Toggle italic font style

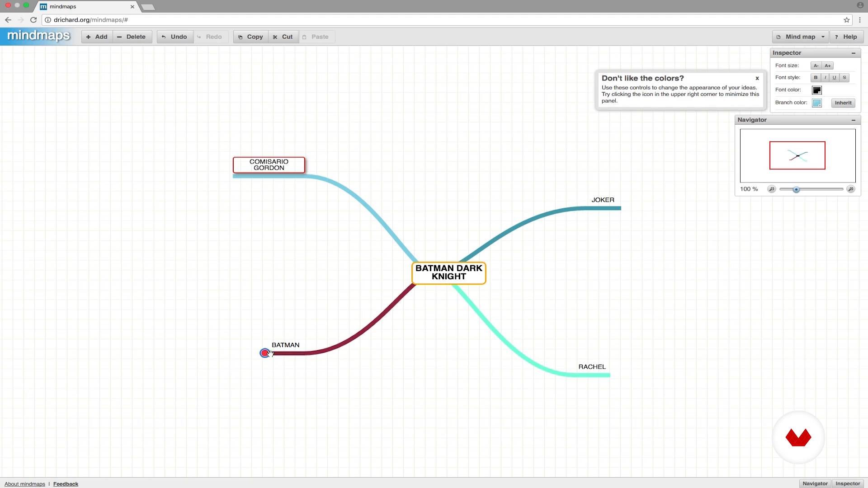tap(825, 78)
